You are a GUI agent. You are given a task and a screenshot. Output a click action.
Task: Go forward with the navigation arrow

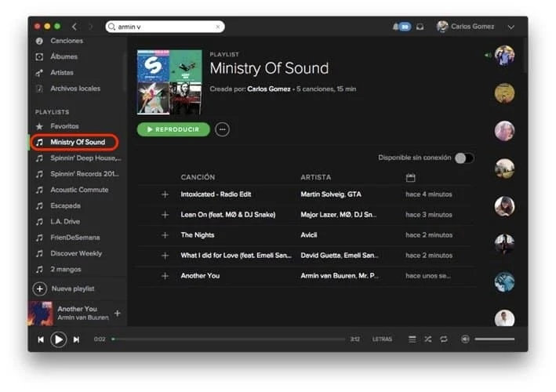coord(90,27)
